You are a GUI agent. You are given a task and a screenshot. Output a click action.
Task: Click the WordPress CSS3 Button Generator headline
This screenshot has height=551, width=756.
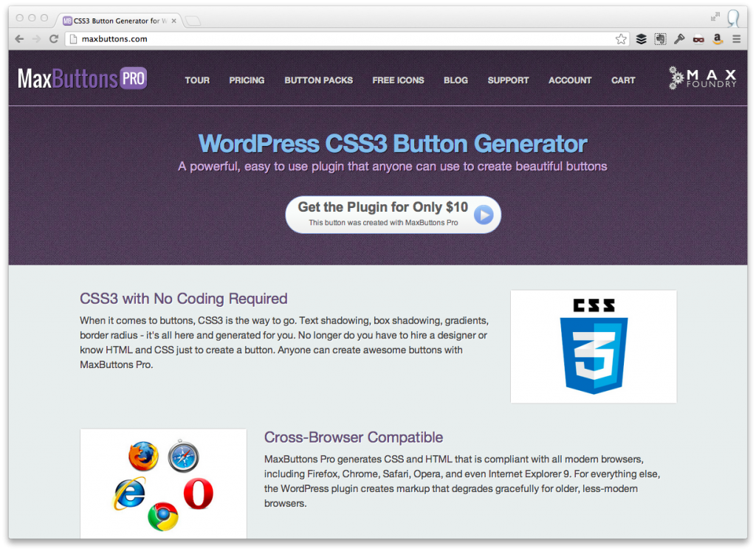point(393,144)
